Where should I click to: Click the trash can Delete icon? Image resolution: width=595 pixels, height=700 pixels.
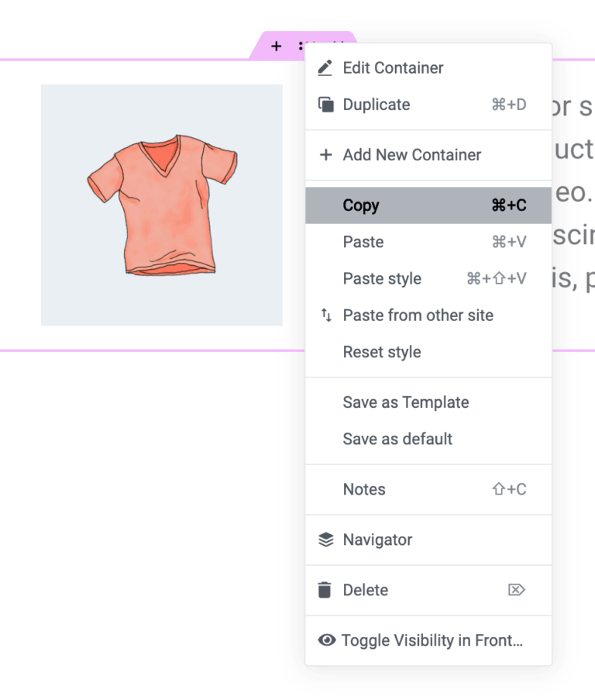325,590
